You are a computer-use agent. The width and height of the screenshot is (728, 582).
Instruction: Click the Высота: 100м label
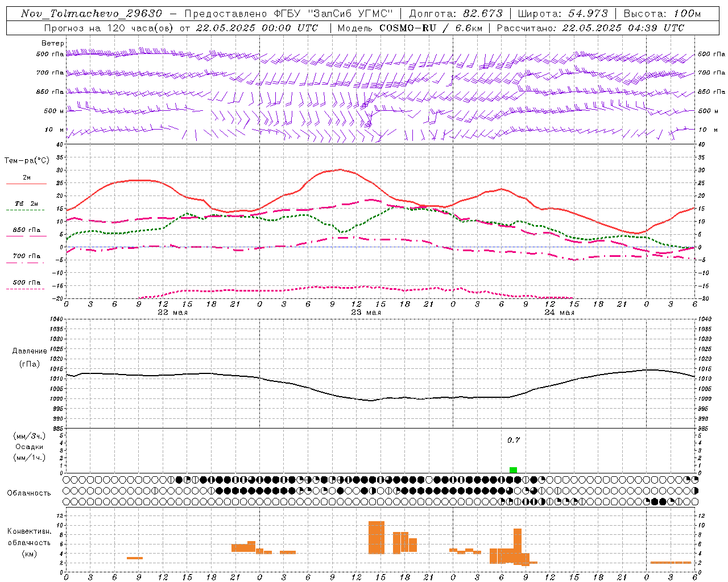pos(662,14)
